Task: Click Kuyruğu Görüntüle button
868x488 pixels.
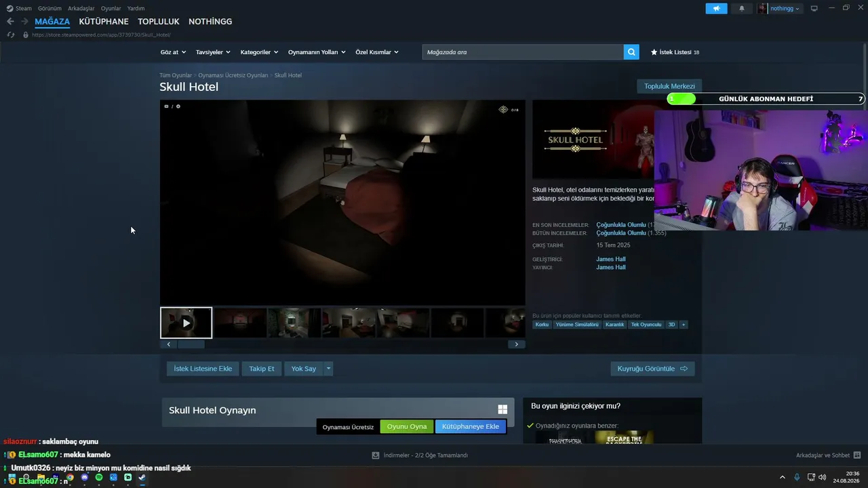Action: (x=652, y=369)
